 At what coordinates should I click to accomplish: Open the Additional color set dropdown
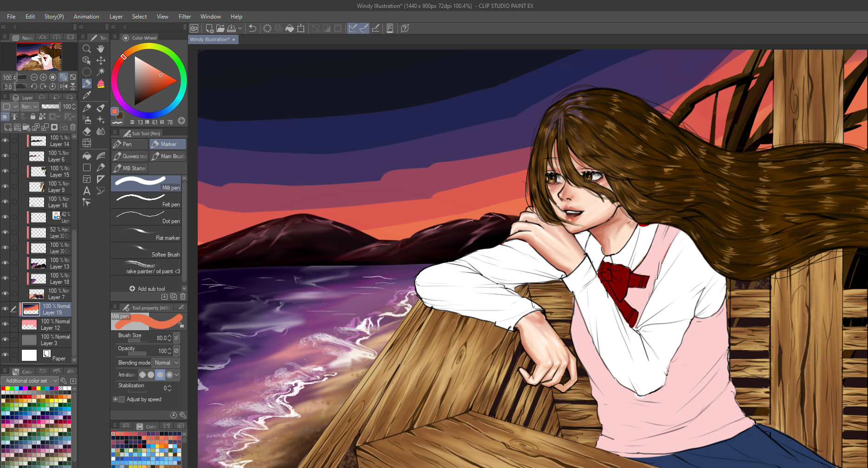click(31, 381)
